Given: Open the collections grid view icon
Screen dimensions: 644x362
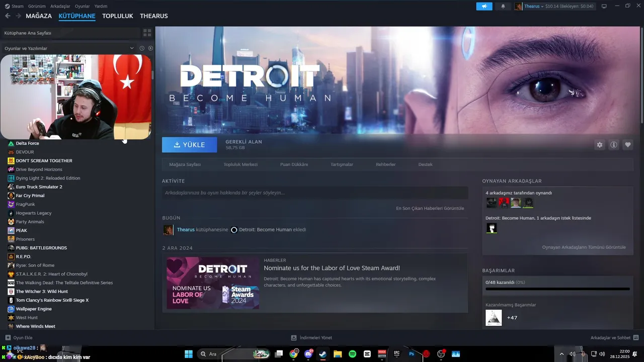Looking at the screenshot, I should pyautogui.click(x=147, y=33).
